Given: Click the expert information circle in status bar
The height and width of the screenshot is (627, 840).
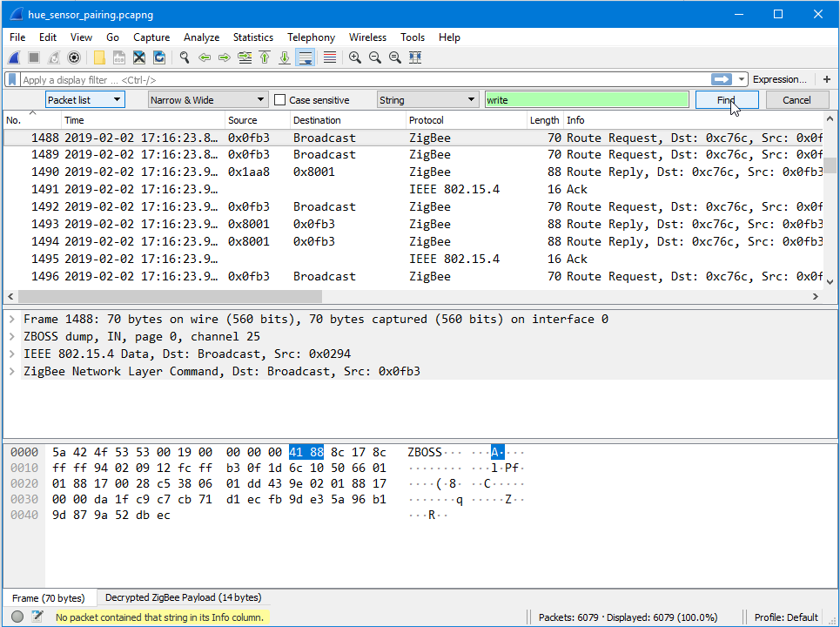Looking at the screenshot, I should 17,617.
